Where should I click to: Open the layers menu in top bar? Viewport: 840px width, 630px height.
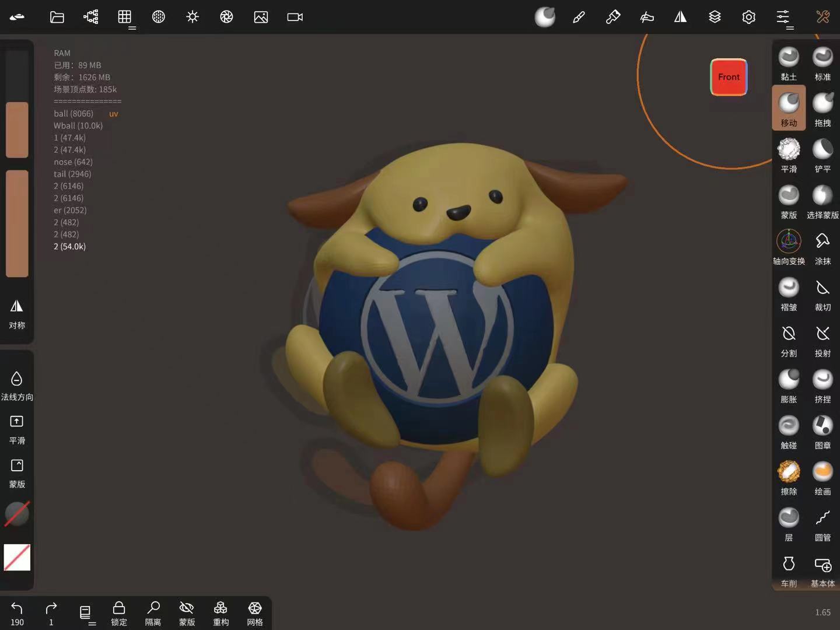point(715,17)
